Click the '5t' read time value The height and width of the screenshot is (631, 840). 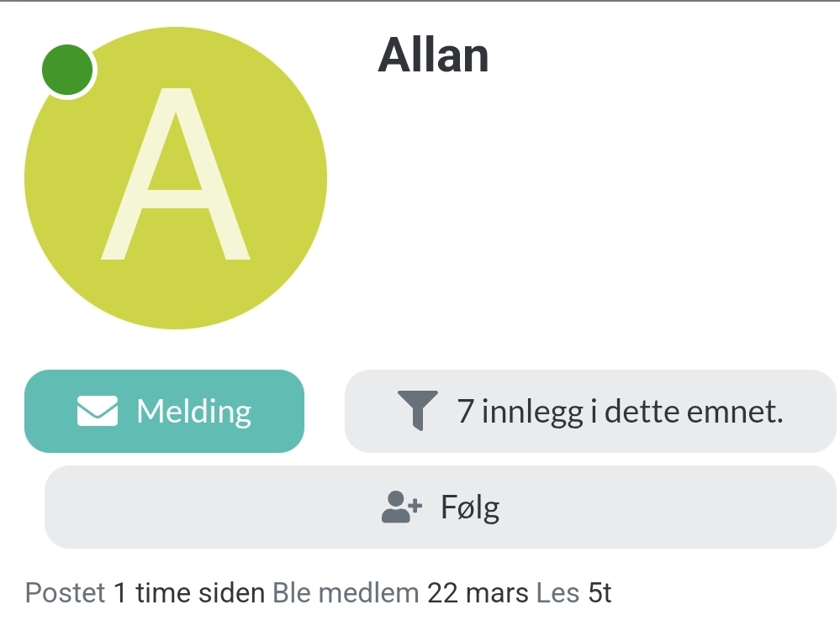tap(600, 593)
